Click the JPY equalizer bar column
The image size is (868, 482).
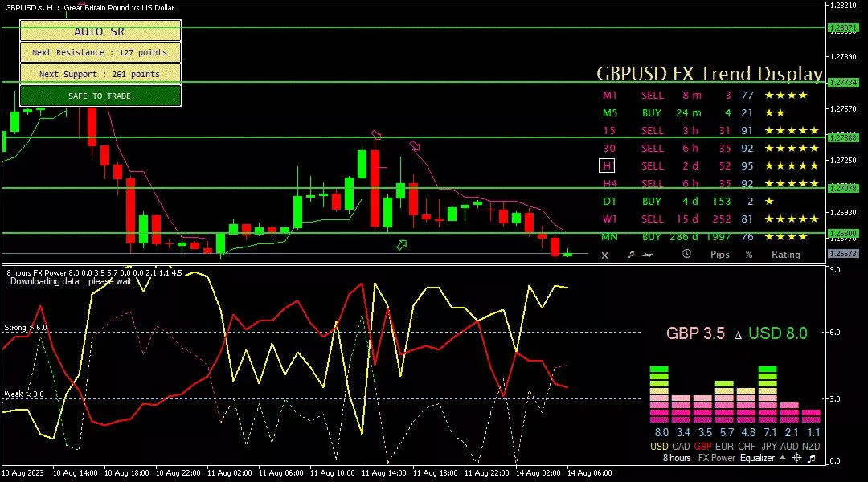pyautogui.click(x=768, y=394)
